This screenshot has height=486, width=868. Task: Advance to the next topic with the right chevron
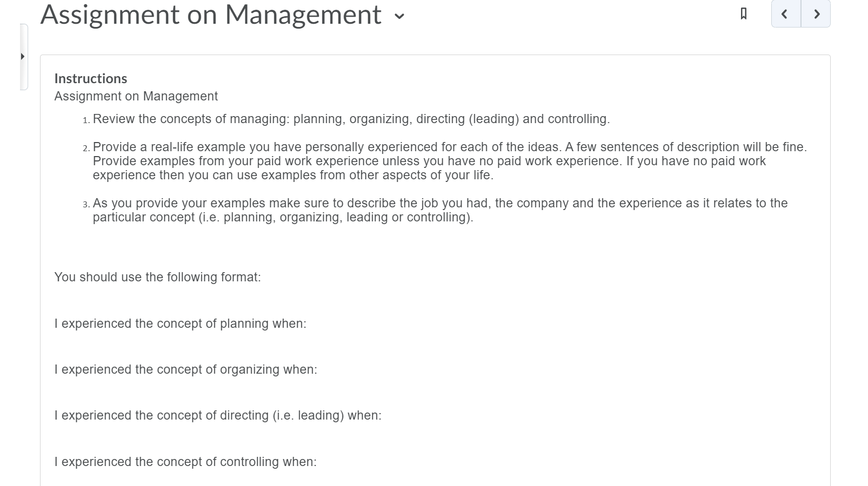[817, 14]
